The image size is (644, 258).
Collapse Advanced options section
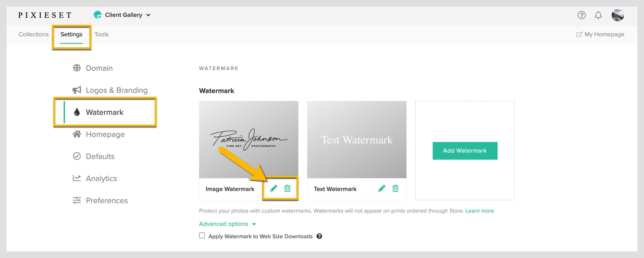point(227,224)
